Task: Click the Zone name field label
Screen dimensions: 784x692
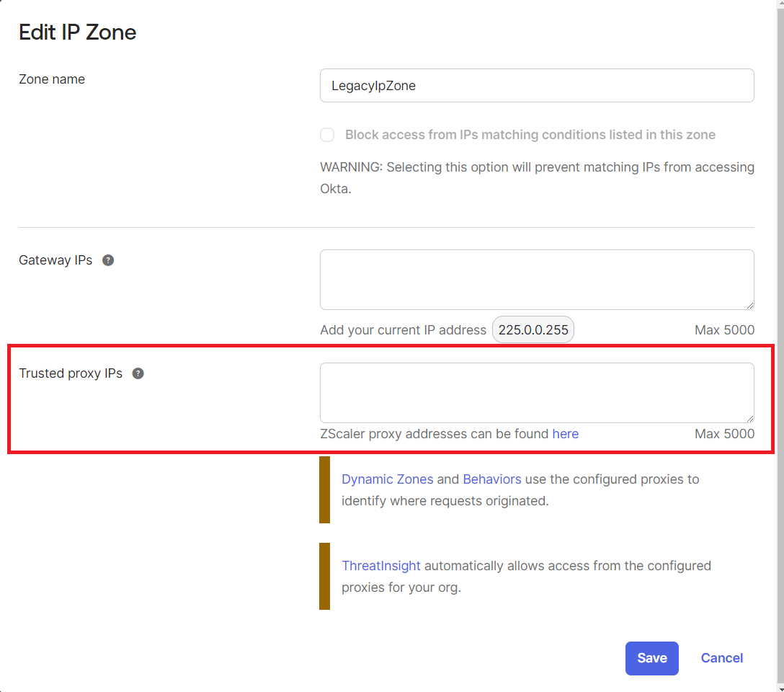Action: coord(52,79)
